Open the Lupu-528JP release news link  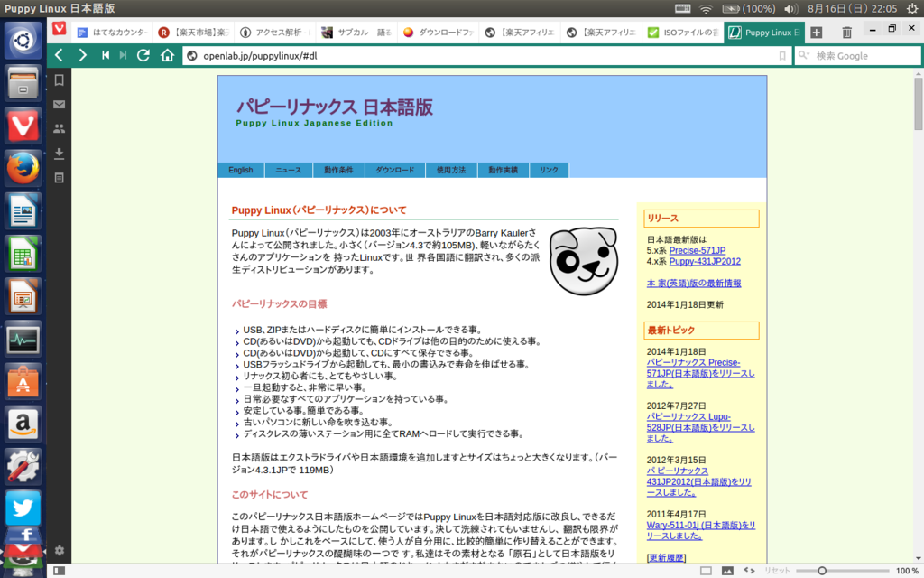pyautogui.click(x=700, y=427)
